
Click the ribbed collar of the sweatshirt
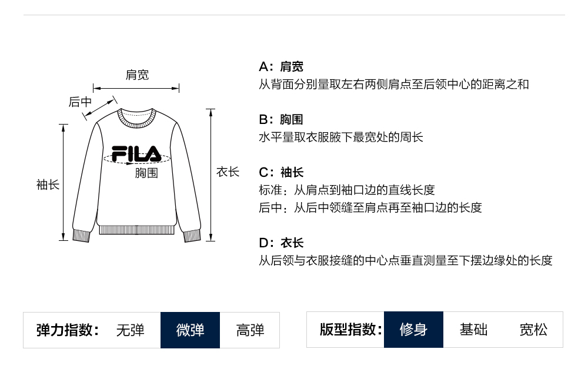point(136,118)
